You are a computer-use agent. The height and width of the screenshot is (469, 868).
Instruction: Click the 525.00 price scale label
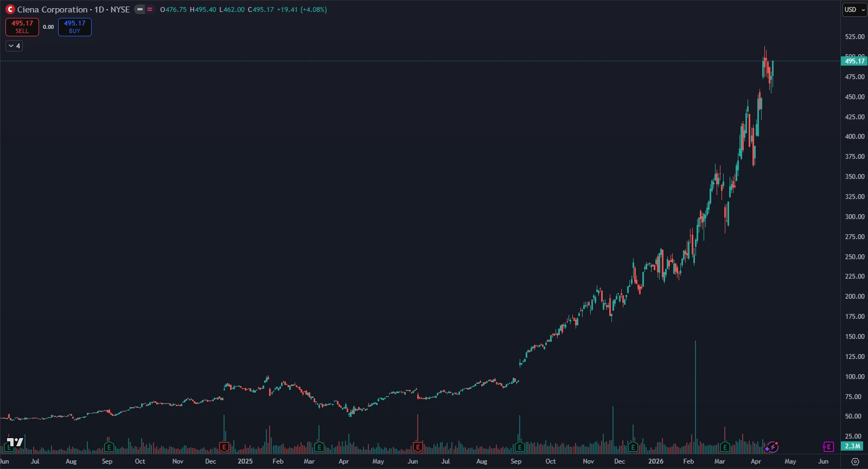click(855, 37)
